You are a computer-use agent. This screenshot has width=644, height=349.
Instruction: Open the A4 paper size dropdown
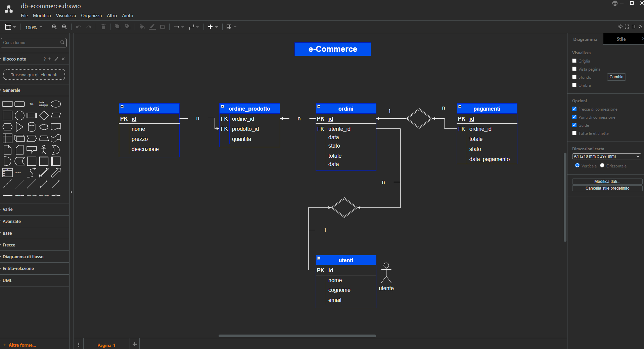pyautogui.click(x=606, y=156)
